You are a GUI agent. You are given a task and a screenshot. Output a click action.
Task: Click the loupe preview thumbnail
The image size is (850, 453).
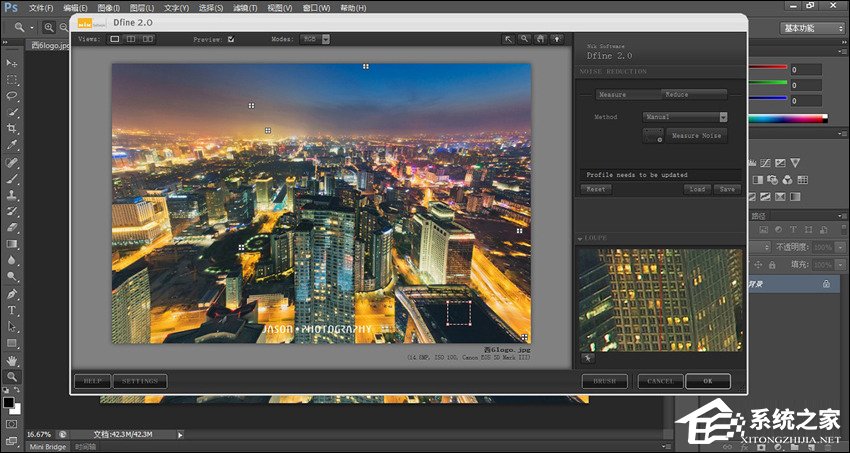click(659, 299)
